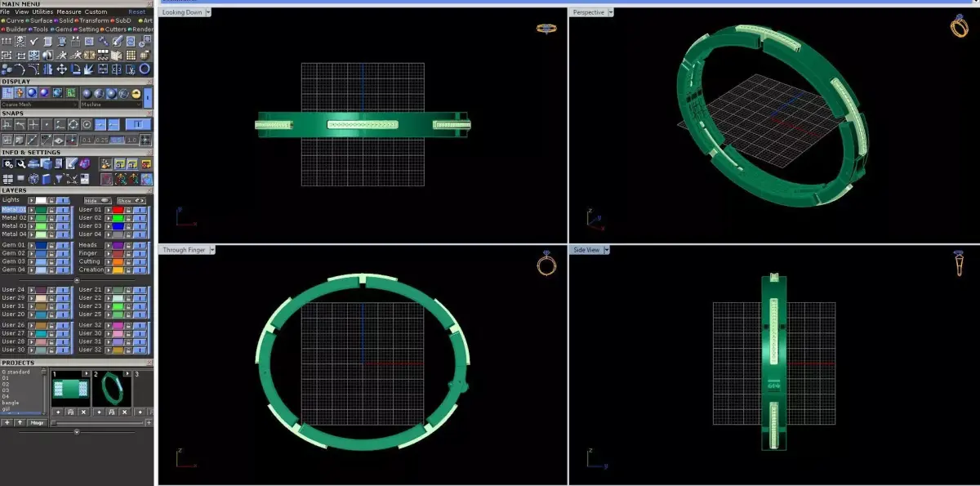Toggle the Metal 01 layer on/off switch

tap(63, 209)
